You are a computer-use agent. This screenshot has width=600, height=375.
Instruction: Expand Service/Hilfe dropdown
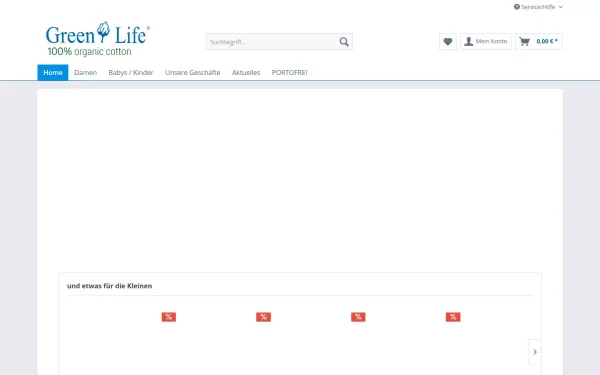tap(538, 7)
